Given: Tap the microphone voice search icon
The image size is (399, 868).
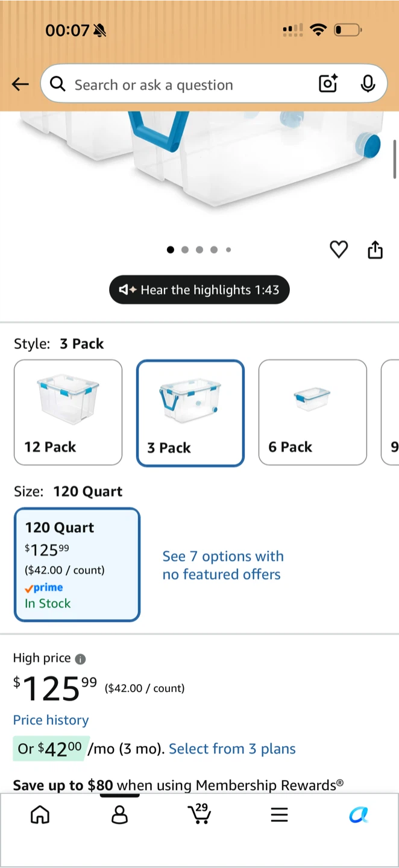Looking at the screenshot, I should [368, 84].
